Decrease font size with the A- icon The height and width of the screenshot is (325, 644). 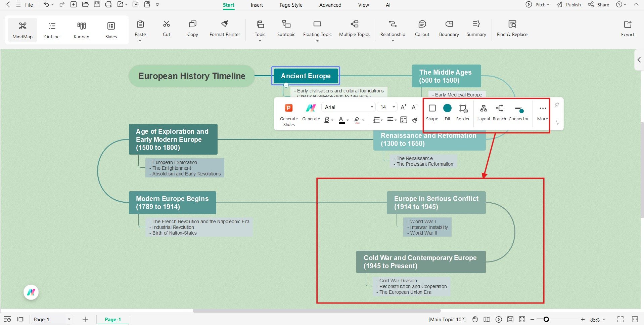(415, 107)
